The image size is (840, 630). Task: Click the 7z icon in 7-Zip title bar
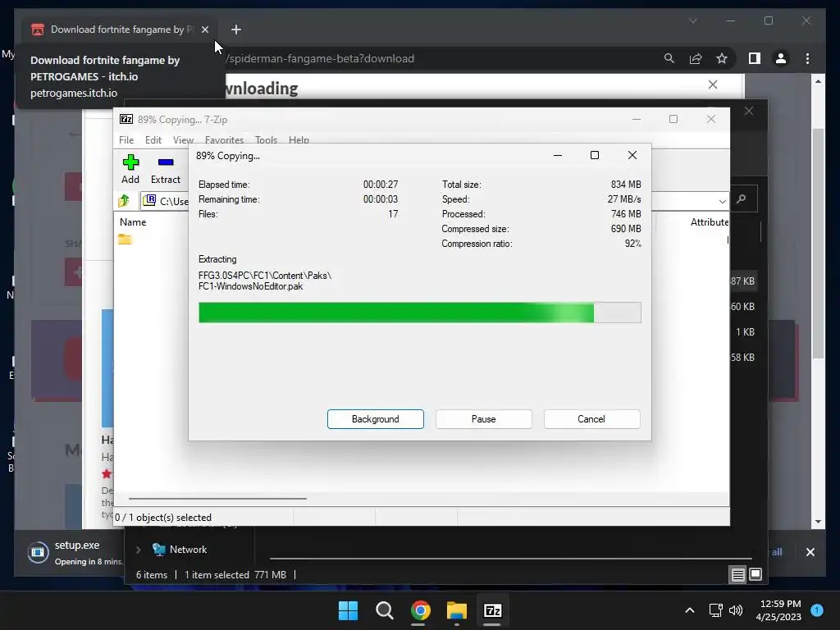coord(126,119)
